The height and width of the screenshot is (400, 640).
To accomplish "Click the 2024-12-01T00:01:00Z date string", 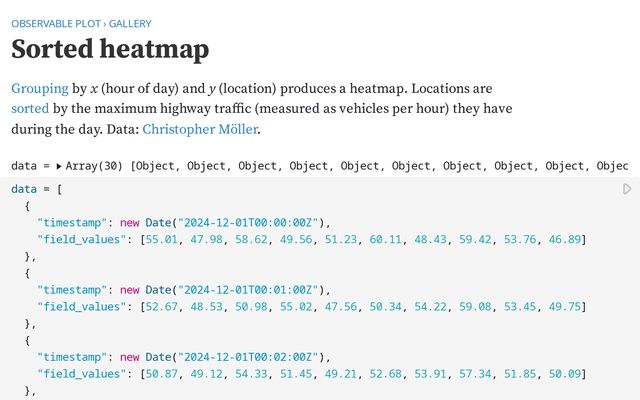I will pyautogui.click(x=250, y=290).
